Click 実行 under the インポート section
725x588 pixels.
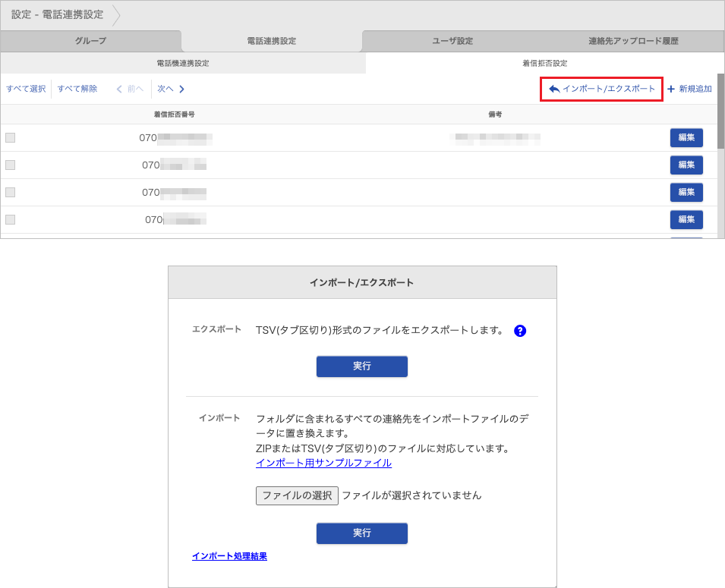(362, 533)
